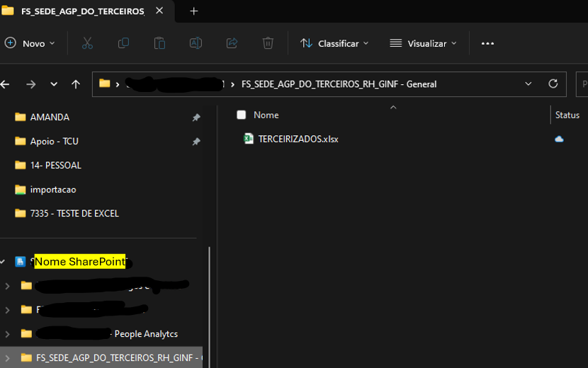Click the Rename icon in toolbar

click(196, 43)
